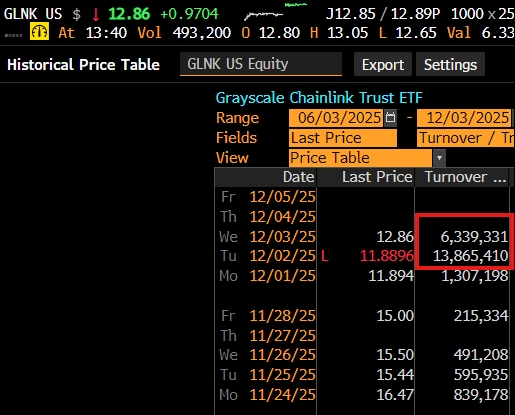The height and width of the screenshot is (415, 515).
Task: Click the 215,334 turnover value
Action: (481, 316)
